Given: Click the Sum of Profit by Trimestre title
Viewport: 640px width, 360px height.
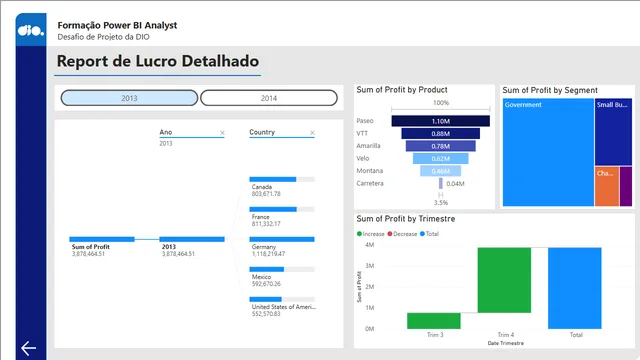Looking at the screenshot, I should [406, 219].
